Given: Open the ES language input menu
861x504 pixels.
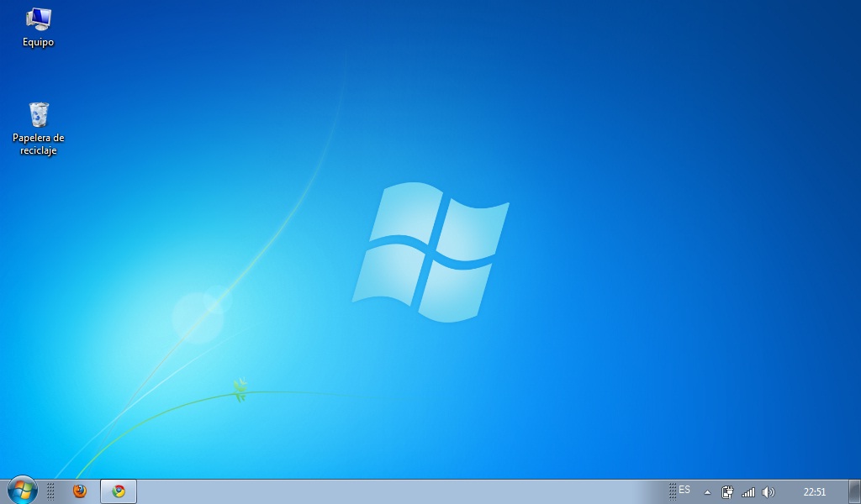Looking at the screenshot, I should 684,491.
